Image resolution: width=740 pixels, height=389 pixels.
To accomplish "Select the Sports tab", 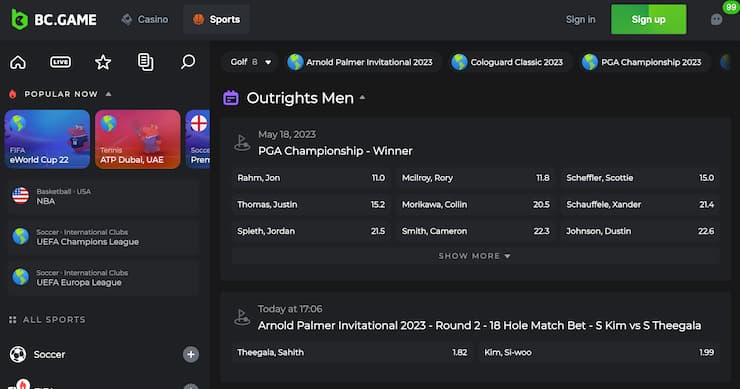I will (x=216, y=19).
